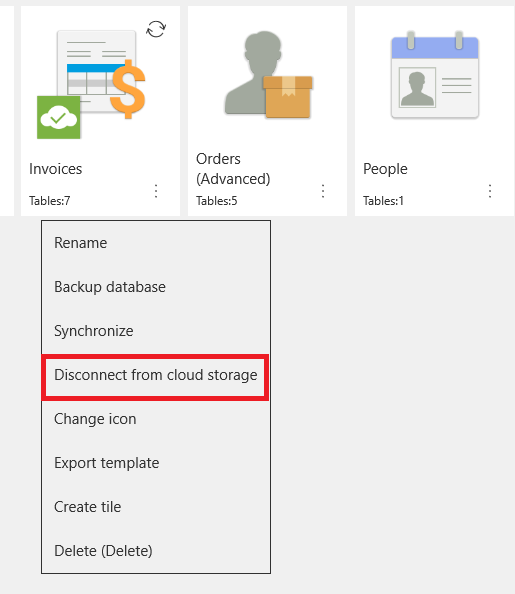515x594 pixels.
Task: Open the three-dot menu on People tile
Action: tap(490, 191)
